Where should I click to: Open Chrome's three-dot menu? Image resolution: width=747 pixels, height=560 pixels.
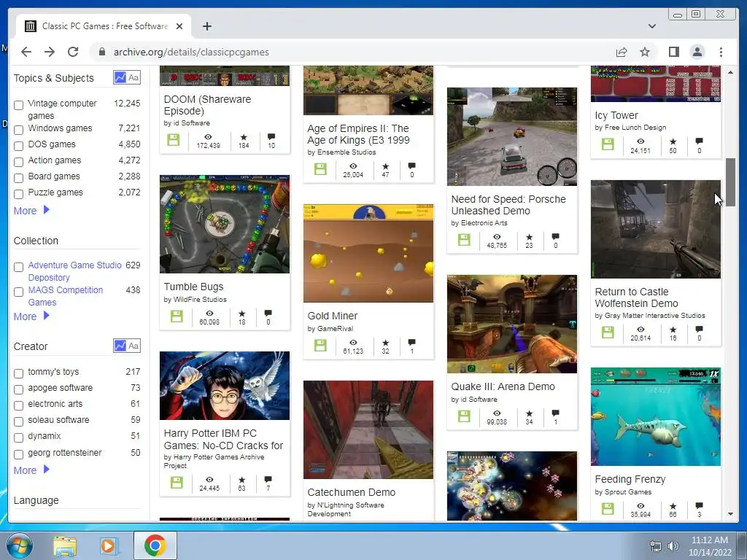coord(721,52)
